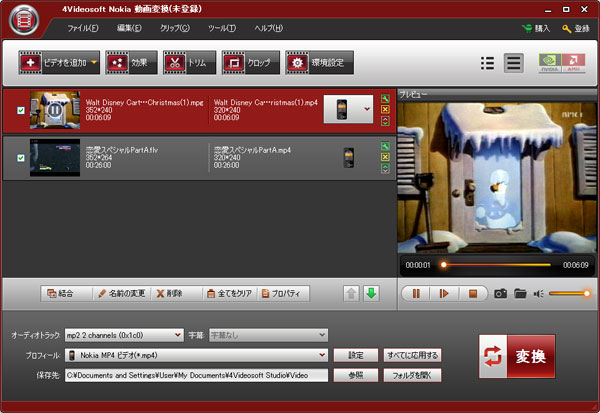This screenshot has width=600, height=413.
Task: Take a snapshot with the camera icon
Action: pyautogui.click(x=501, y=294)
